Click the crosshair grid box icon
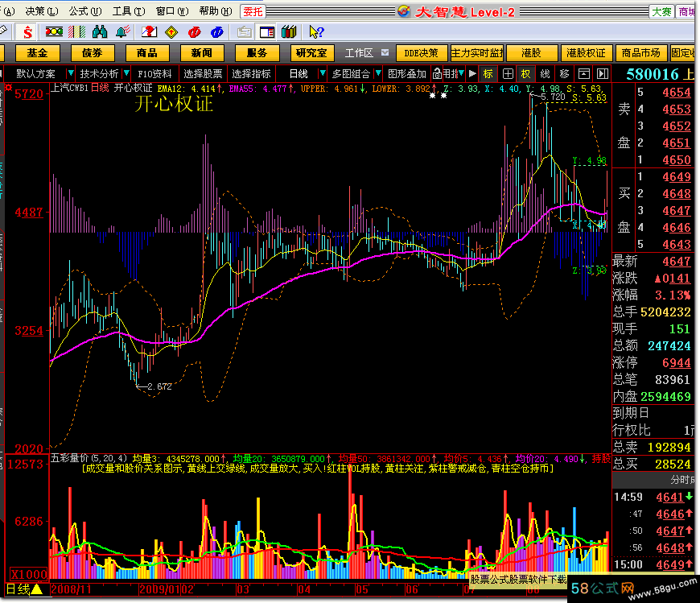The width and height of the screenshot is (700, 603). tap(508, 73)
